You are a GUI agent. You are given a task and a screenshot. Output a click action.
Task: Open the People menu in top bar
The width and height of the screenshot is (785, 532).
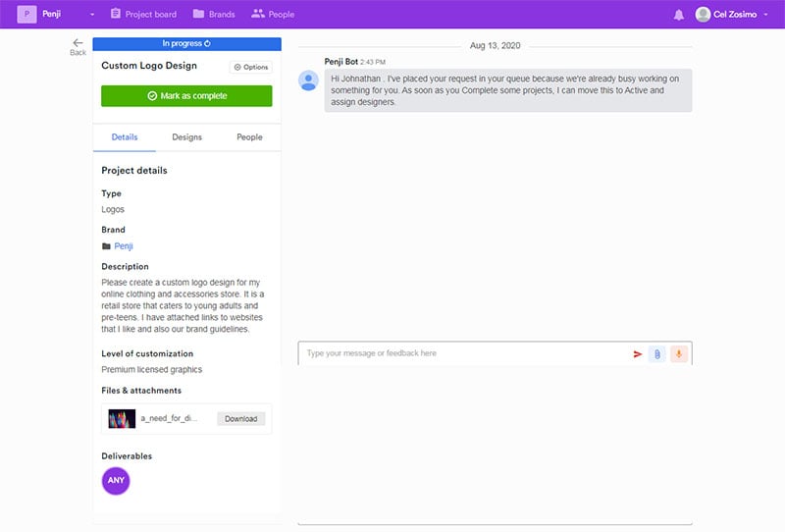tap(273, 14)
